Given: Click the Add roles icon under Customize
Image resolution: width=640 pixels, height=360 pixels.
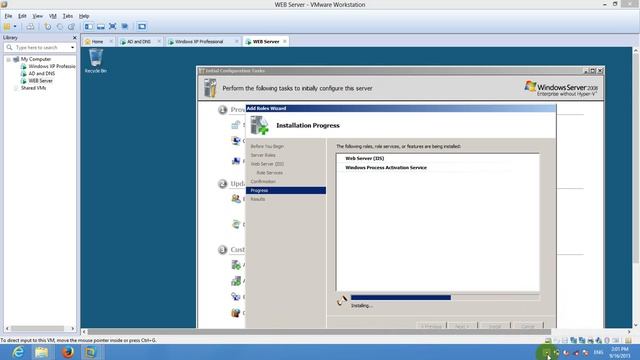Looking at the screenshot, I should [x=236, y=265].
